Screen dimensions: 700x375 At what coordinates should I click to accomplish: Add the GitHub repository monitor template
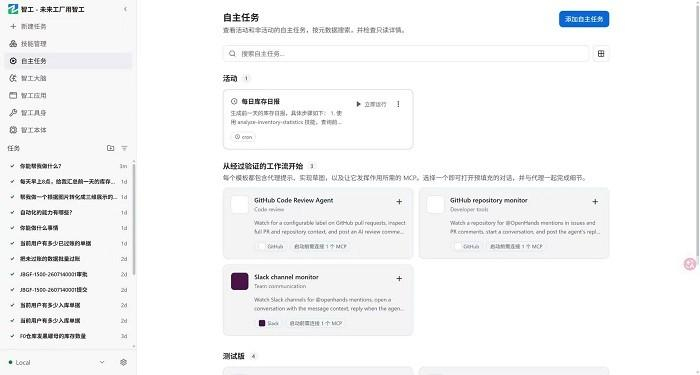595,202
